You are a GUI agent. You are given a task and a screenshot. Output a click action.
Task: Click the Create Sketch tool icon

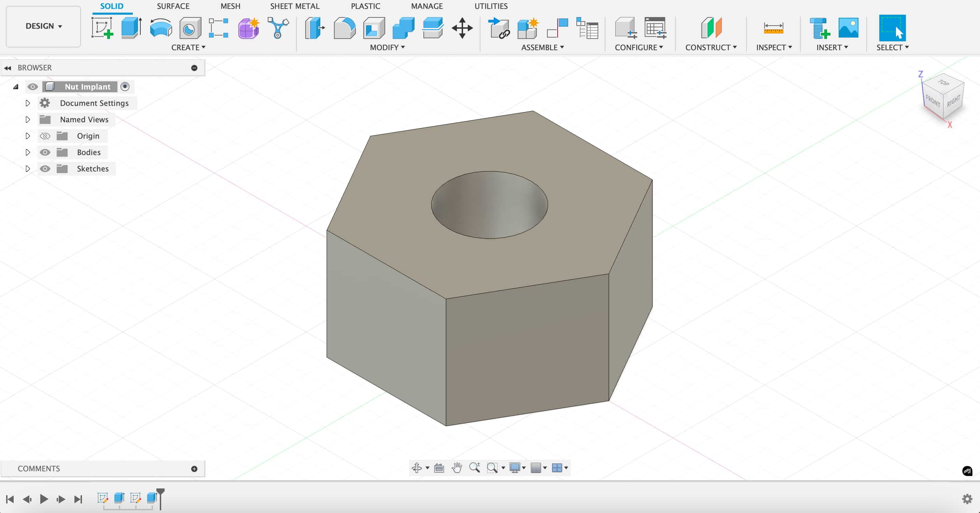point(102,28)
